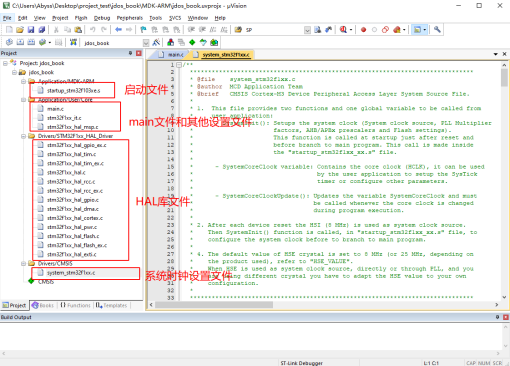The width and height of the screenshot is (510, 366).
Task: Toggle the Project panel pin icon
Action: coord(130,53)
